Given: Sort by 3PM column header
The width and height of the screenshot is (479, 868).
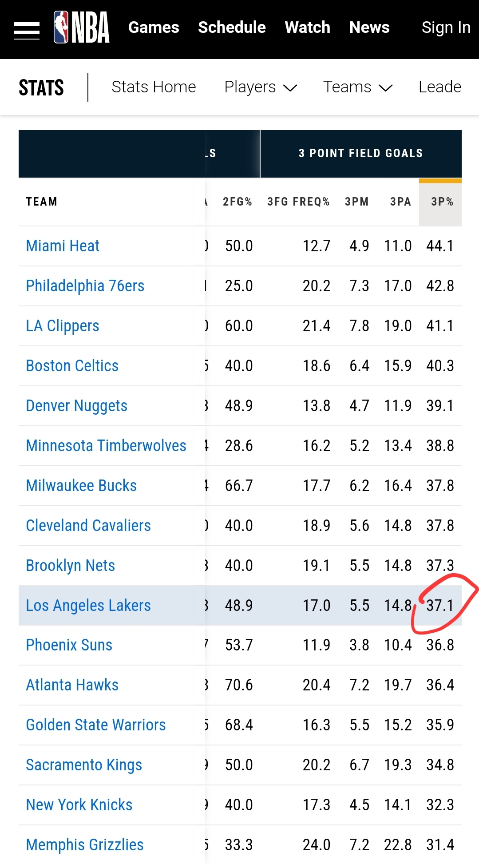Looking at the screenshot, I should [357, 202].
